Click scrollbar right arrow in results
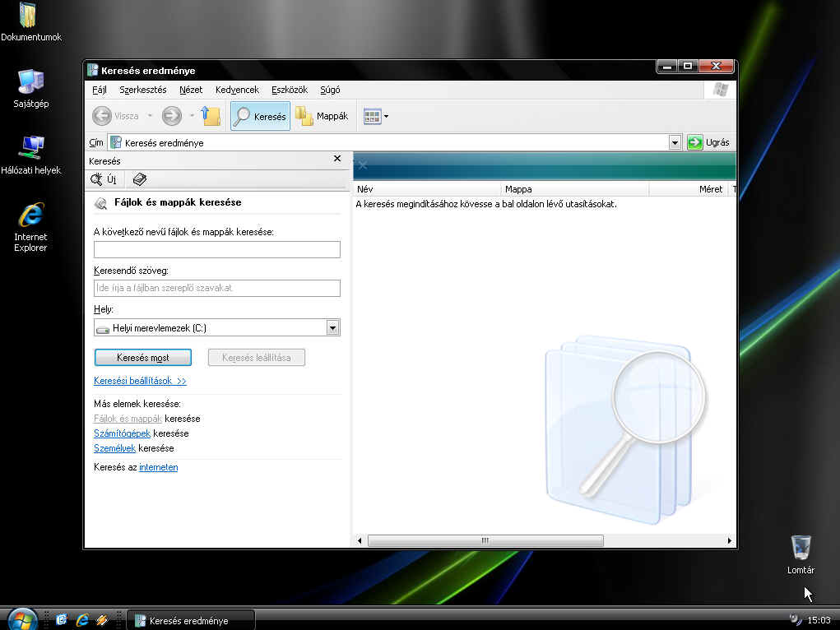Image resolution: width=840 pixels, height=630 pixels. click(x=729, y=540)
